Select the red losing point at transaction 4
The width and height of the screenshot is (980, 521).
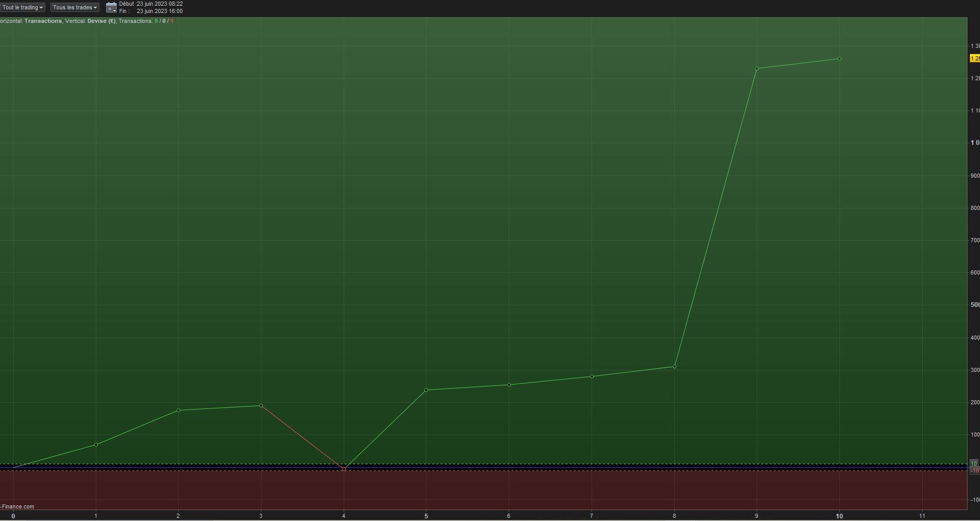click(x=344, y=469)
